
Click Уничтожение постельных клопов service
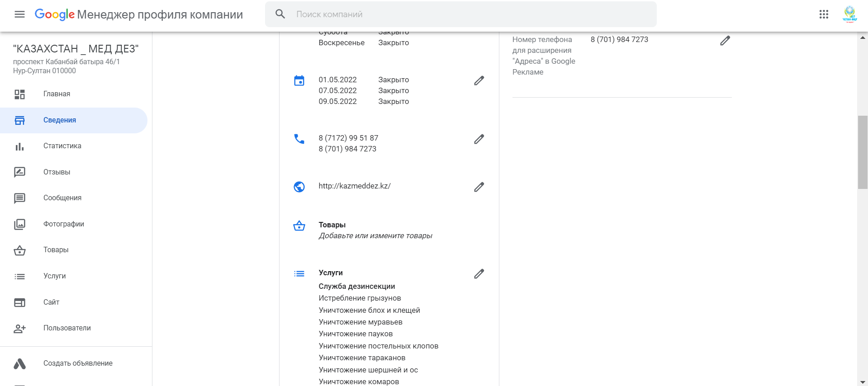click(379, 346)
